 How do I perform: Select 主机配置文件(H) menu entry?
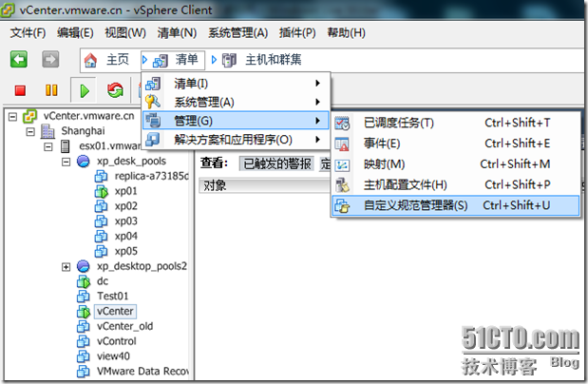455,185
